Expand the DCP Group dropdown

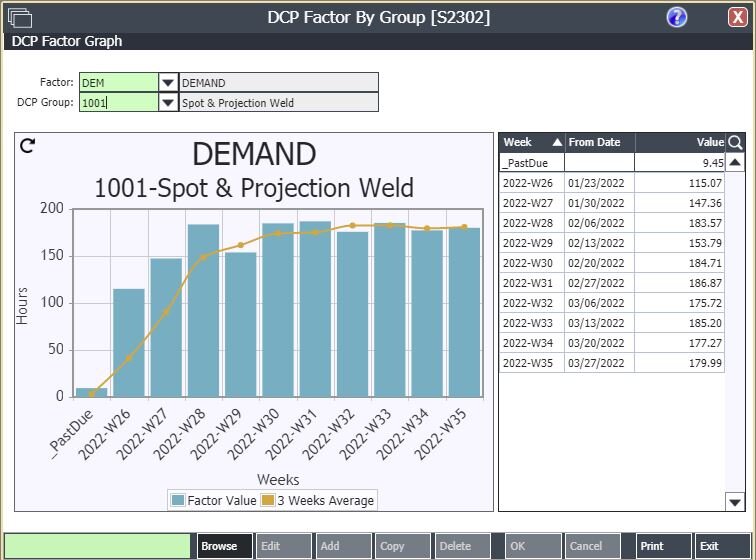pos(168,103)
